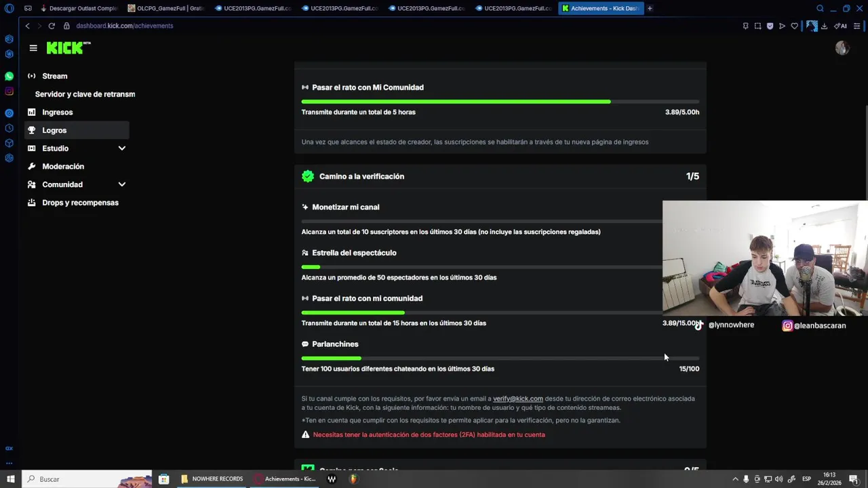Viewport: 868px width, 488px height.
Task: Select Logros in the sidebar
Action: 77,130
